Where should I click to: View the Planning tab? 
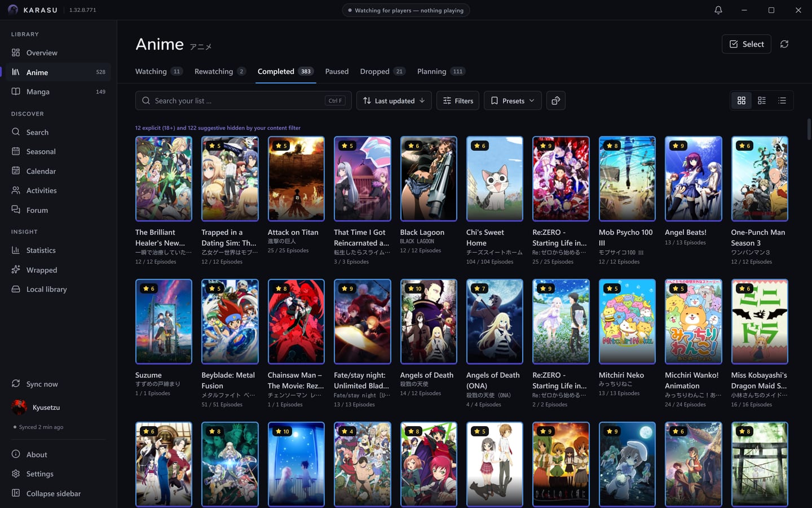[441, 72]
